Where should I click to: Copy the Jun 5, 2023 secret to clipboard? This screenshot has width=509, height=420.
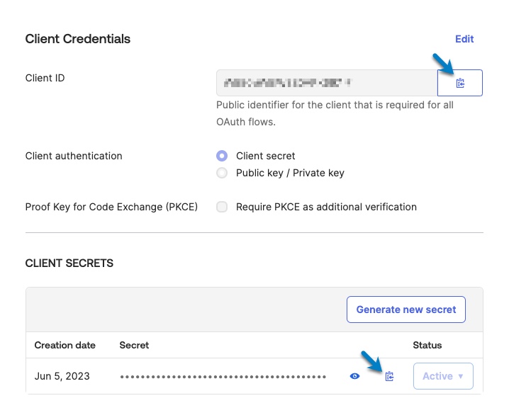(389, 376)
